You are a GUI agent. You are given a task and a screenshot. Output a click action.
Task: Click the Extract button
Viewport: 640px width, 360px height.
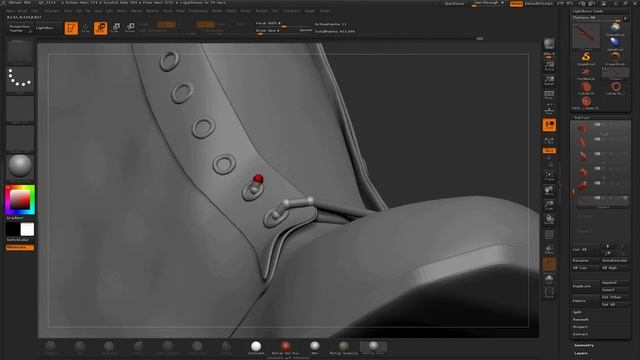coord(580,334)
